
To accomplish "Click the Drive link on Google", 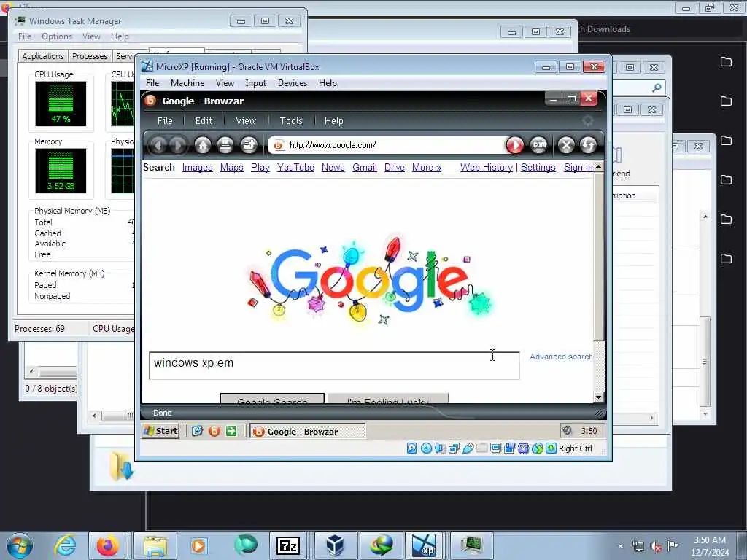I will (x=395, y=168).
